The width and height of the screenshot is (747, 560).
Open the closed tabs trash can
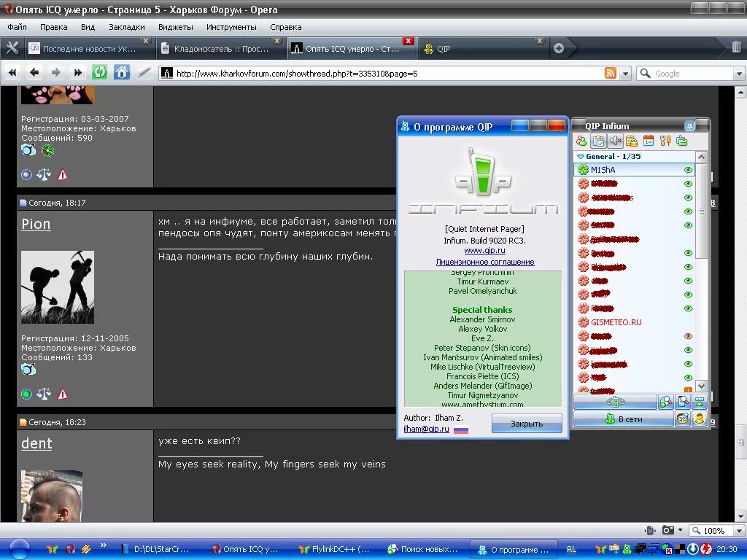(x=736, y=47)
